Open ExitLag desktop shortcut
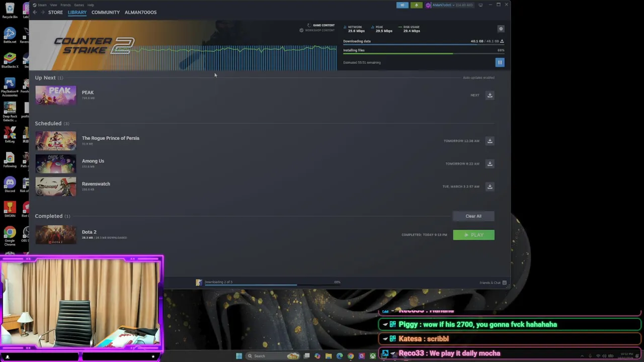The height and width of the screenshot is (362, 644). tap(10, 135)
